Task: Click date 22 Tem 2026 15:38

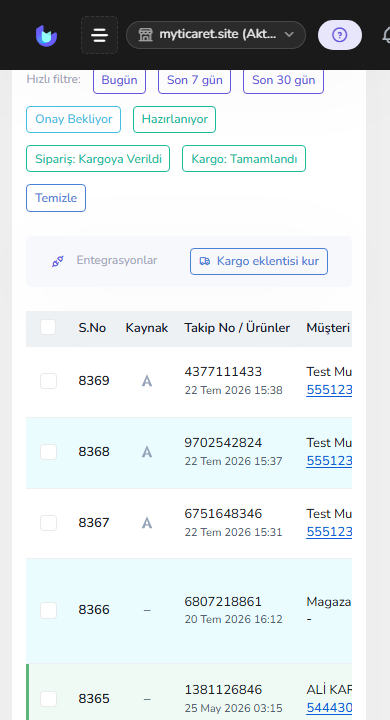Action: [x=233, y=390]
